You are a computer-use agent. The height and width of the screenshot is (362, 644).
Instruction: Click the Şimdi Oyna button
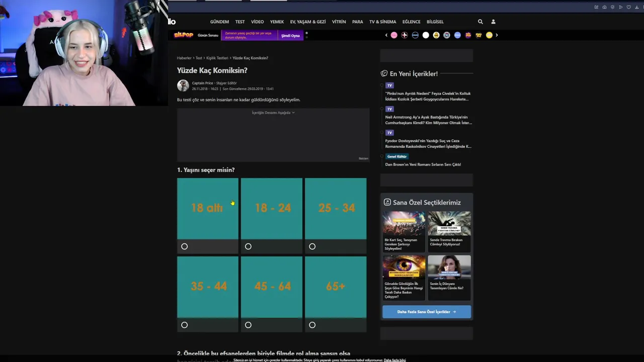point(290,36)
